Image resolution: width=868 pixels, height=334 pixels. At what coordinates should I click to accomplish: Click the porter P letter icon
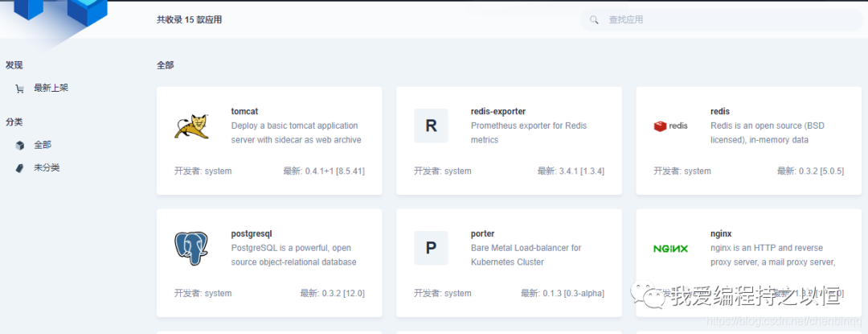tap(432, 248)
